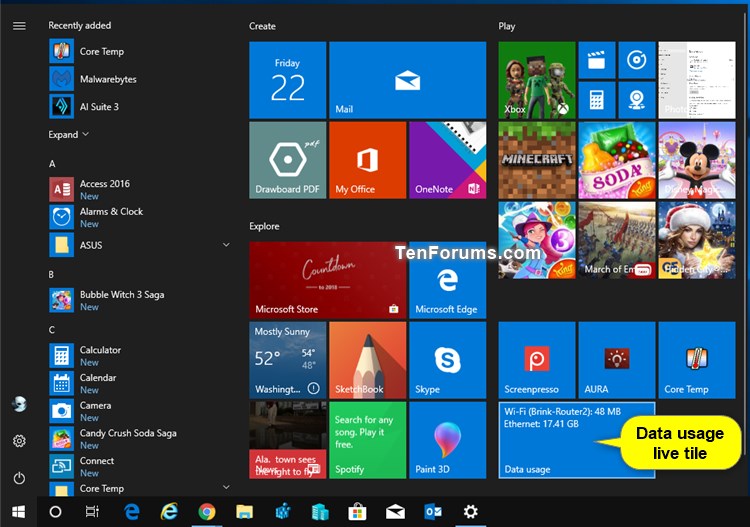
Task: Open Photos tile
Action: (697, 80)
